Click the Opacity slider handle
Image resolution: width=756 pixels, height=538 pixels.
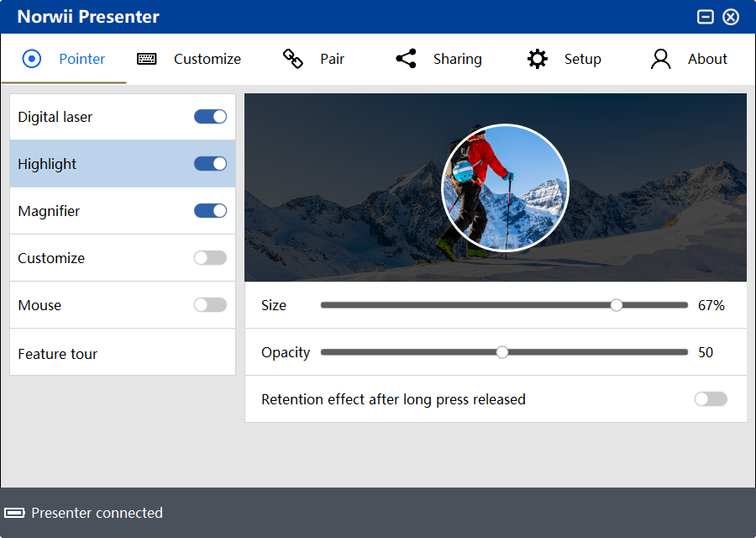pyautogui.click(x=502, y=352)
